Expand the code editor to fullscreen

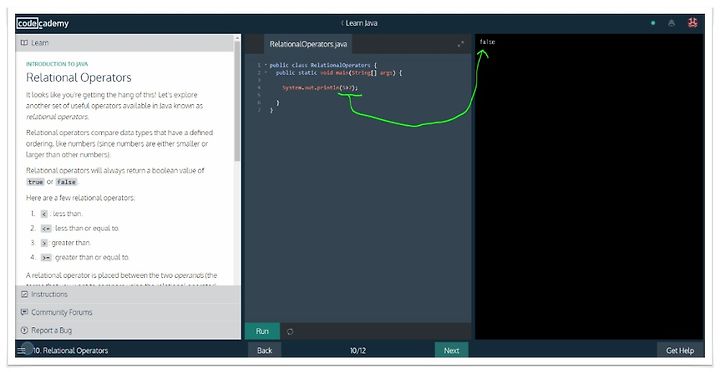tap(461, 44)
